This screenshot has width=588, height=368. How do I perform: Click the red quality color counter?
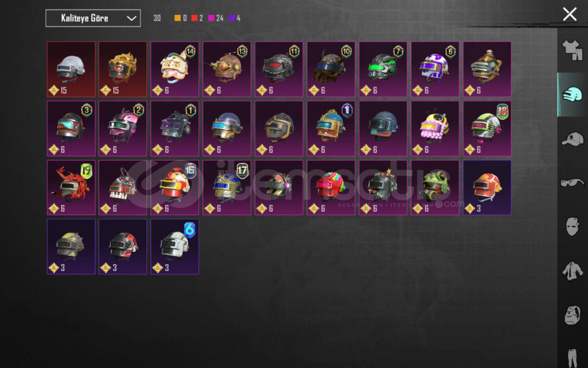(x=197, y=18)
